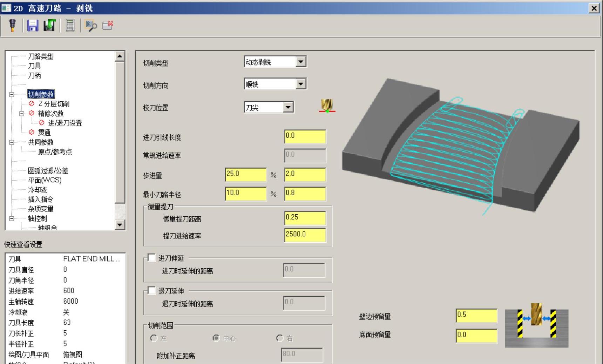Enable the 进刀伸延 checkbox

[x=151, y=258]
